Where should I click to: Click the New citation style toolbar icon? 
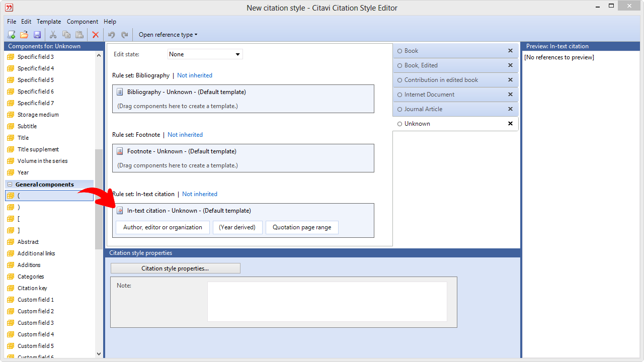(x=11, y=35)
